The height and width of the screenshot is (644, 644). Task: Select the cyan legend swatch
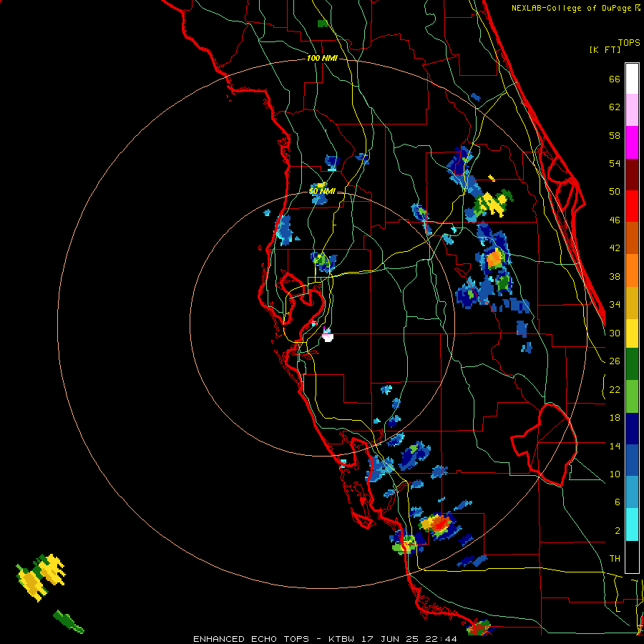tap(632, 525)
